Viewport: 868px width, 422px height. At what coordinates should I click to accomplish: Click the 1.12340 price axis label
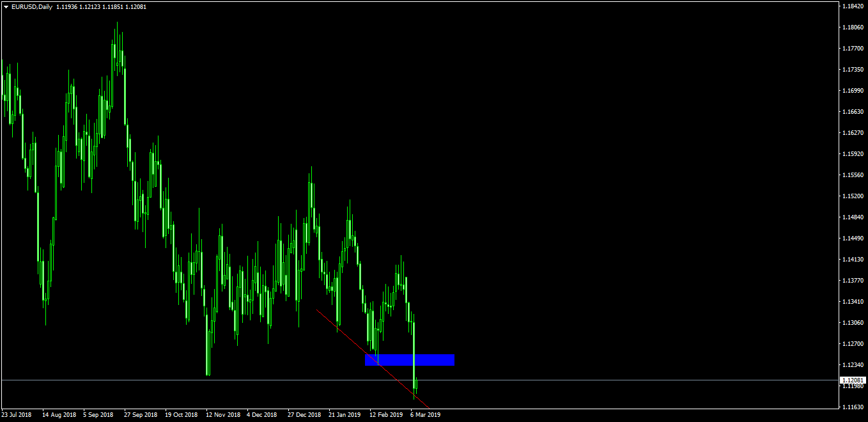854,364
